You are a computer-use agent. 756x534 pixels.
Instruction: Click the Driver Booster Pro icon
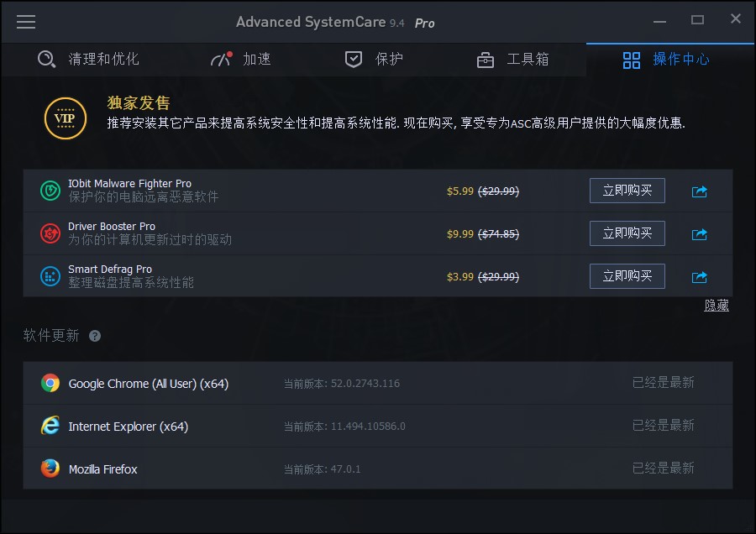coord(50,233)
